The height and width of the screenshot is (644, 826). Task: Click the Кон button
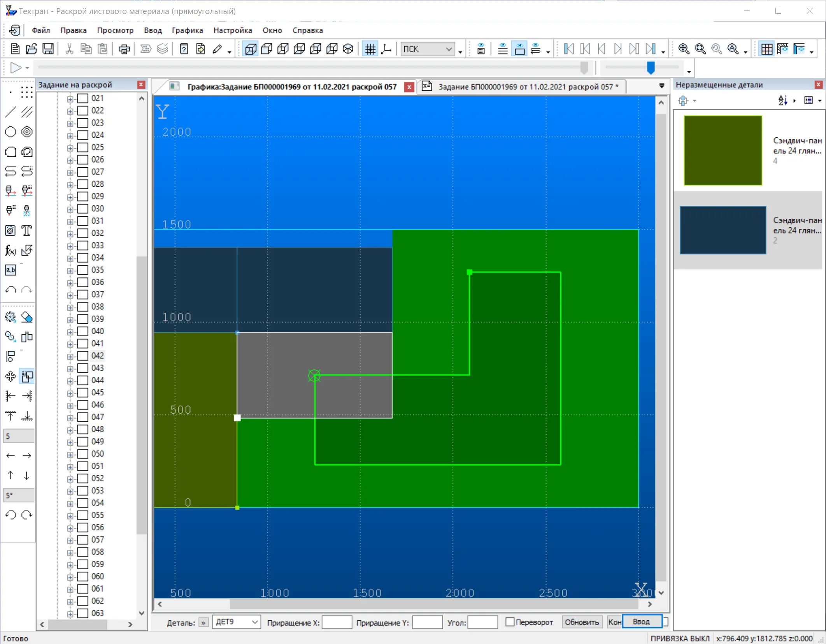[614, 622]
